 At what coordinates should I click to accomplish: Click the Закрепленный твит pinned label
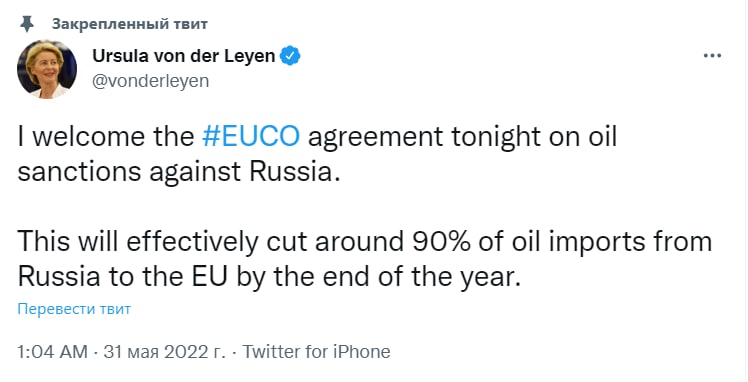(x=130, y=24)
